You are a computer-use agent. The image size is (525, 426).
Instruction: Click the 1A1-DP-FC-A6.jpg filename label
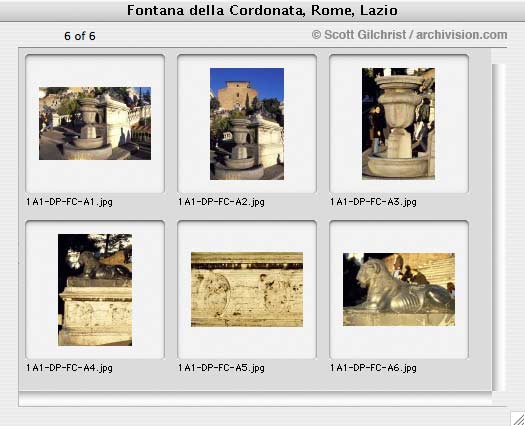373,368
